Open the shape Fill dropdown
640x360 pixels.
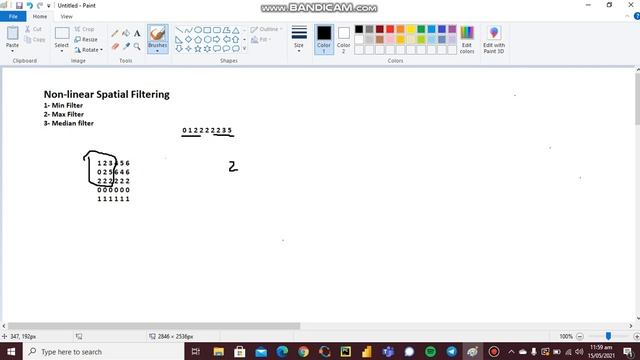[261, 40]
